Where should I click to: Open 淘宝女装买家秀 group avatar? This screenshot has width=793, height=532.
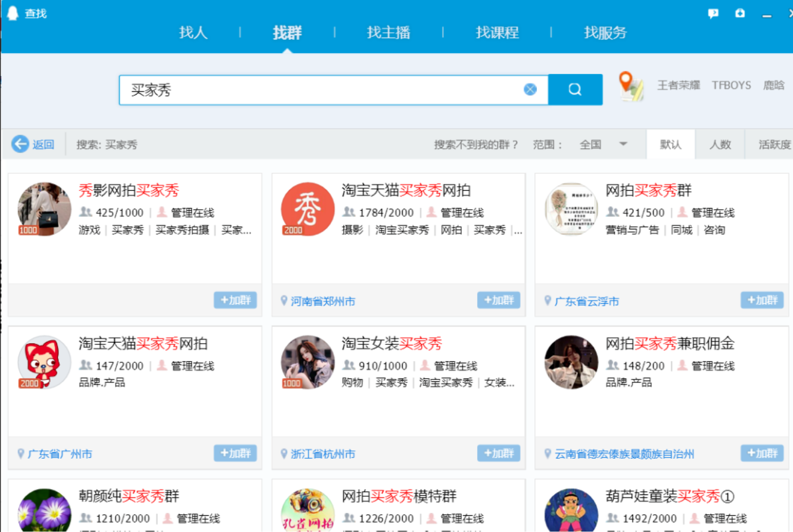pos(308,362)
